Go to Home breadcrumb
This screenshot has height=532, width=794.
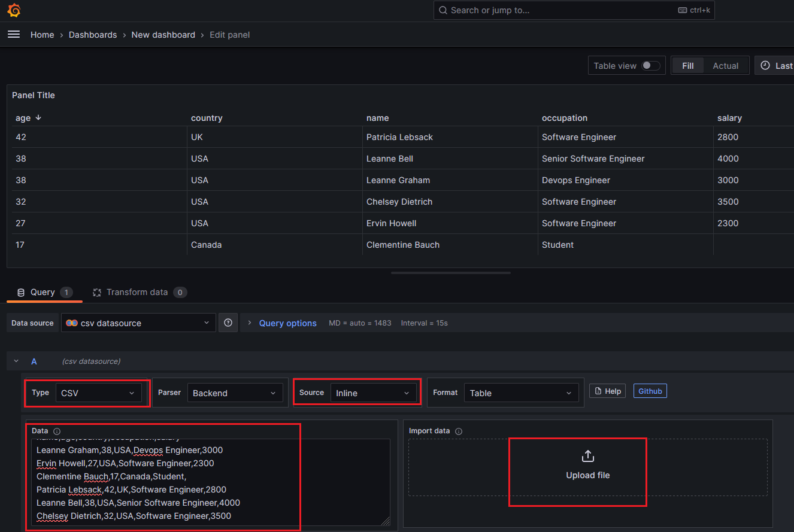pyautogui.click(x=43, y=35)
